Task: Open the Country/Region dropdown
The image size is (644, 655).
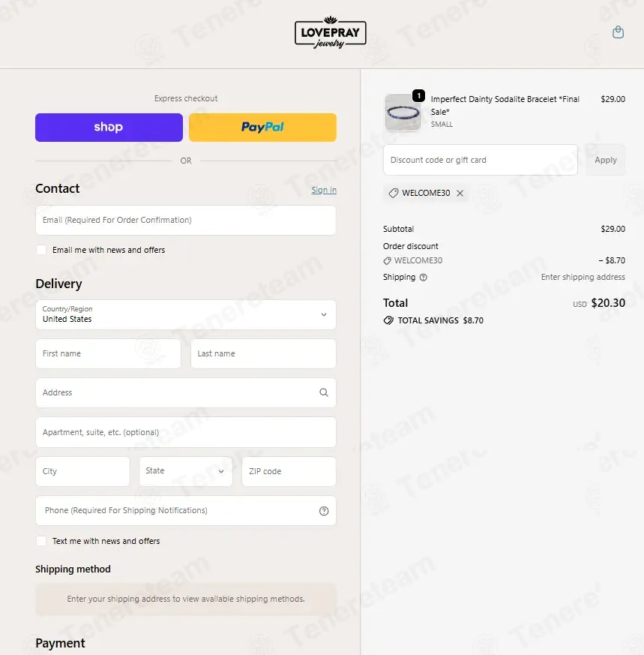Action: pos(186,314)
